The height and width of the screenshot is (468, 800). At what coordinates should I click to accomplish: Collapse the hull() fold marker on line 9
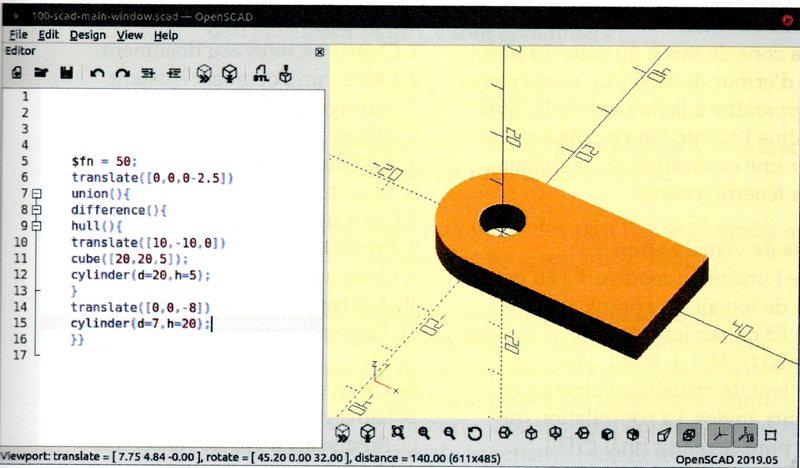click(x=37, y=226)
